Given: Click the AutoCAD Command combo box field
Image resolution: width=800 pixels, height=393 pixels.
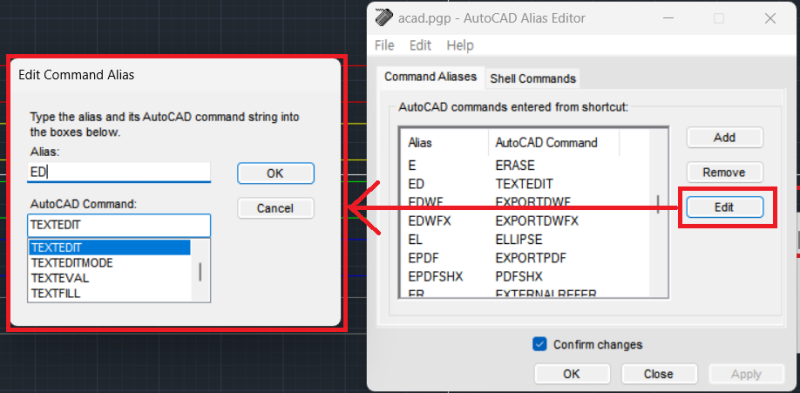Looking at the screenshot, I should tap(119, 225).
